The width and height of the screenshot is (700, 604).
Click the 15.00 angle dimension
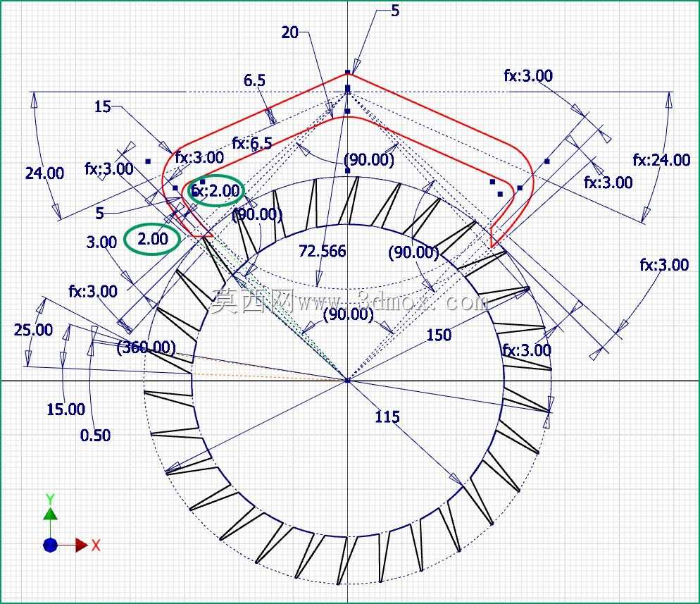click(66, 409)
